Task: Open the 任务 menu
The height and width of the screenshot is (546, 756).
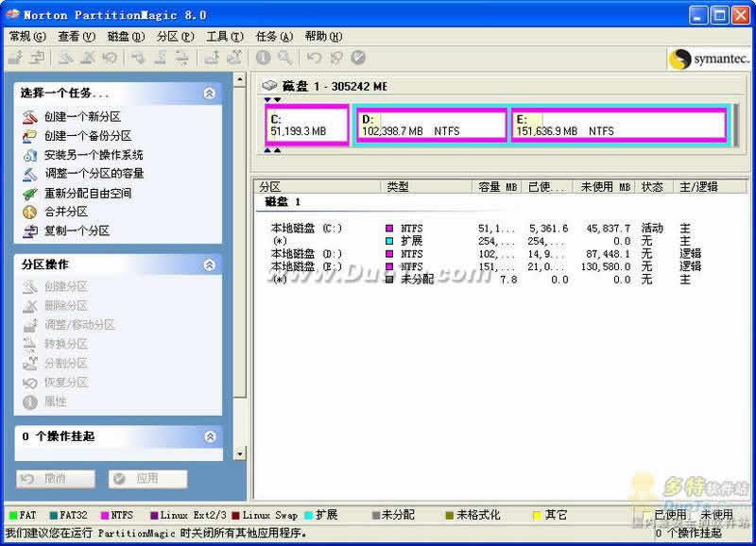Action: tap(274, 36)
